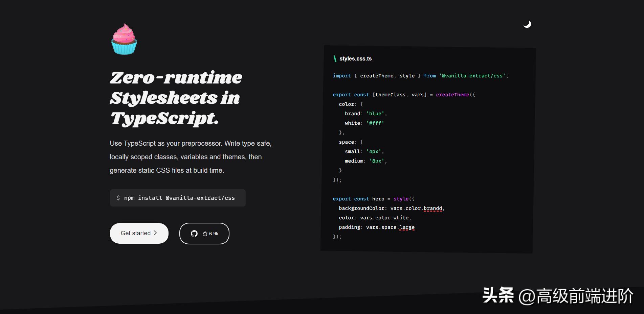Image resolution: width=644 pixels, height=314 pixels.
Task: Click the 头条 watermark text
Action: click(x=497, y=295)
